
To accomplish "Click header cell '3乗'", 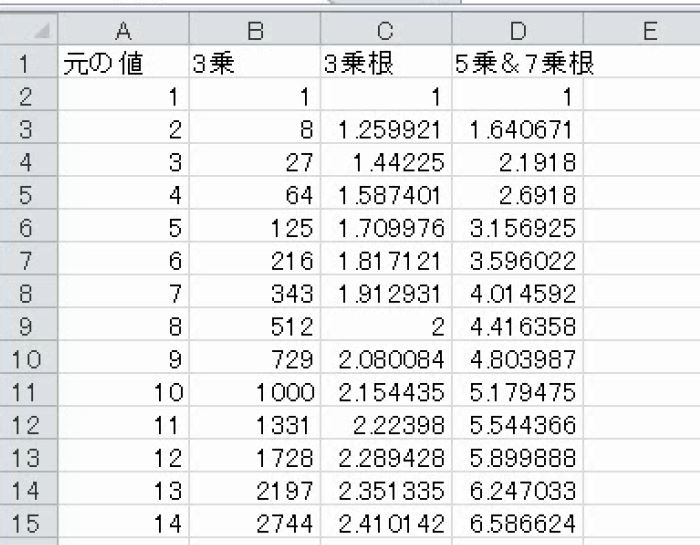I will [254, 62].
